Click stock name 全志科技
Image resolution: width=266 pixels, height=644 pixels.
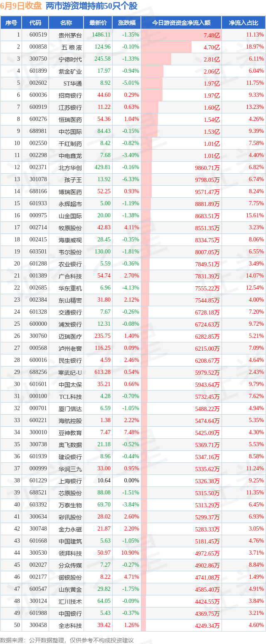point(70,626)
